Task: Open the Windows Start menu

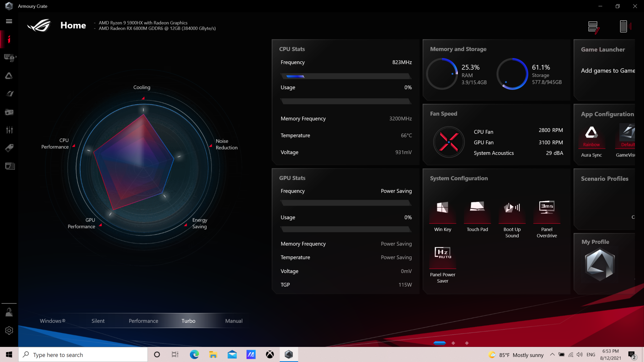Action: click(9, 354)
